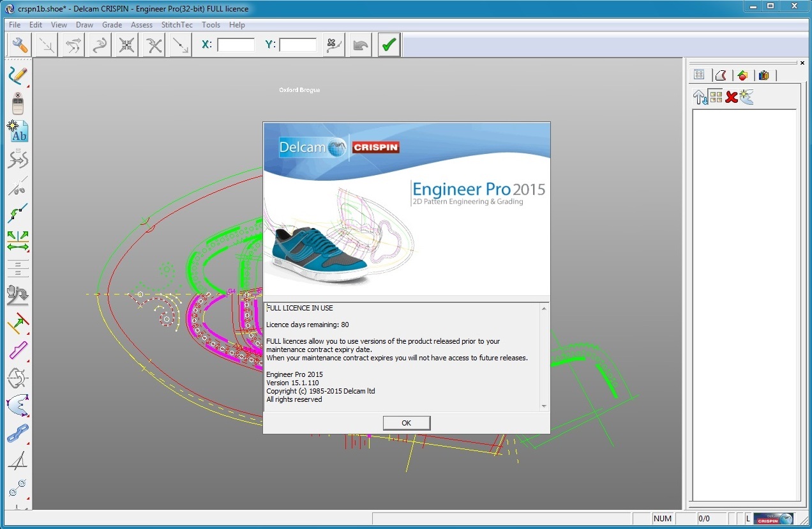Open the View menu

59,25
